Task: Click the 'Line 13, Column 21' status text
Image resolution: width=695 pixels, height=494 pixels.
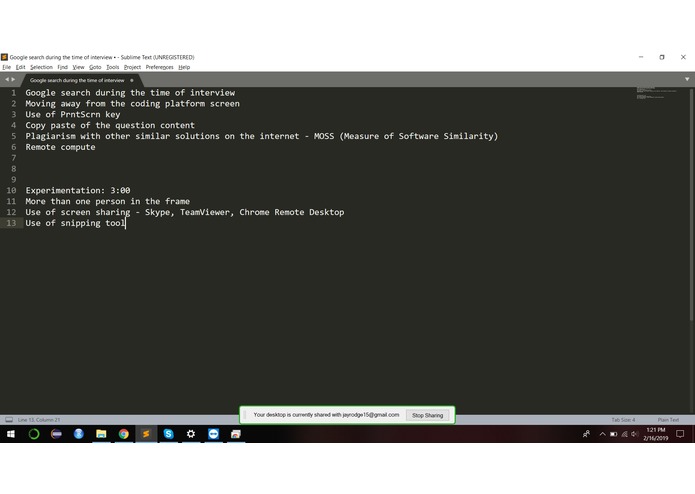Action: 39,420
